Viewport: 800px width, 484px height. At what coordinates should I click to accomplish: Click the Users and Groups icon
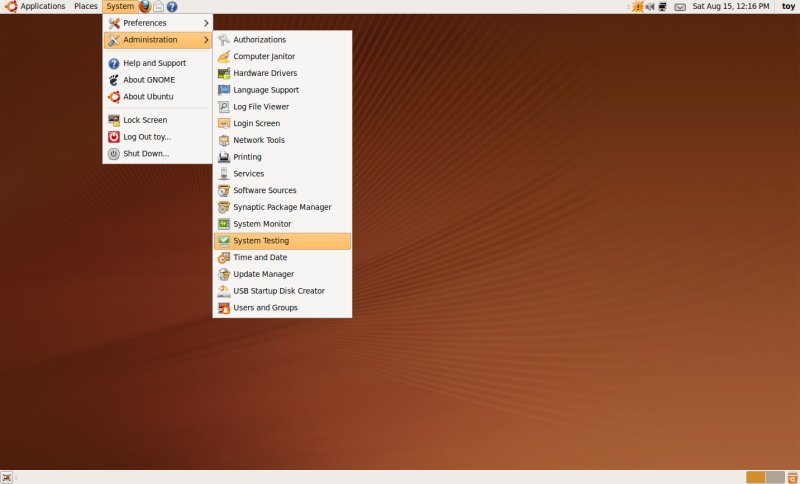pos(224,308)
